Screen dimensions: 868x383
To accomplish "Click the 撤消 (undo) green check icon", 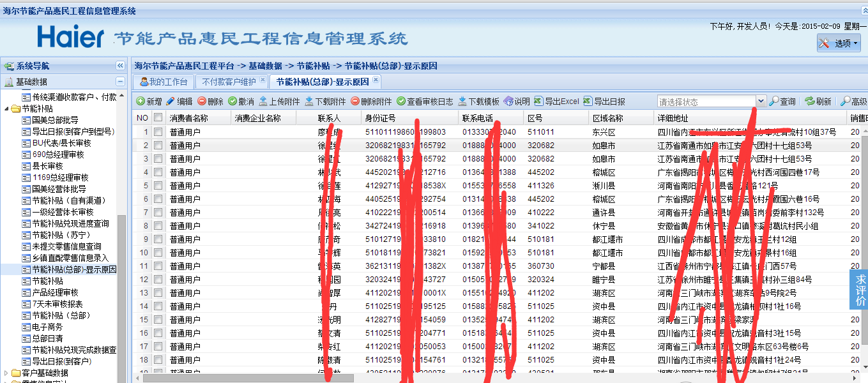I will [x=232, y=101].
